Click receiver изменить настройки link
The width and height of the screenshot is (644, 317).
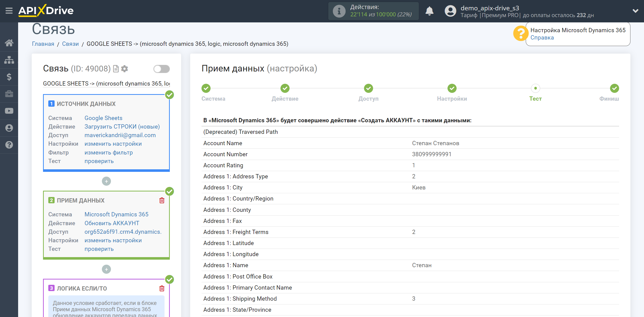(113, 240)
